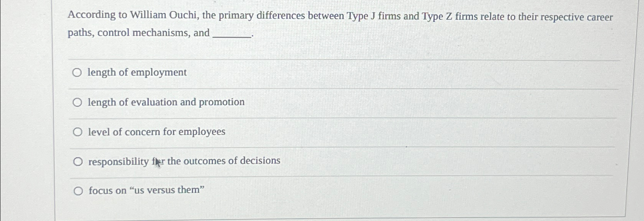
Task: Click the "length of employment" answer text
Action: pyautogui.click(x=137, y=72)
